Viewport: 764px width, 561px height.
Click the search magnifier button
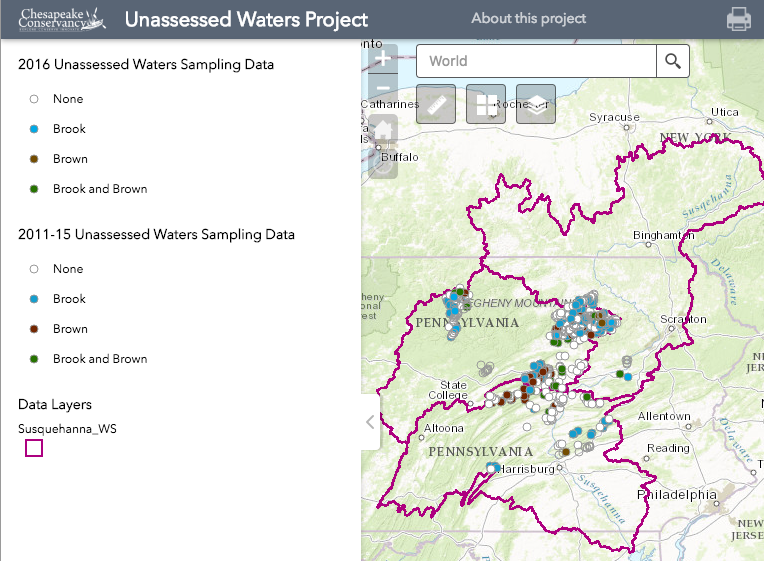coord(673,61)
